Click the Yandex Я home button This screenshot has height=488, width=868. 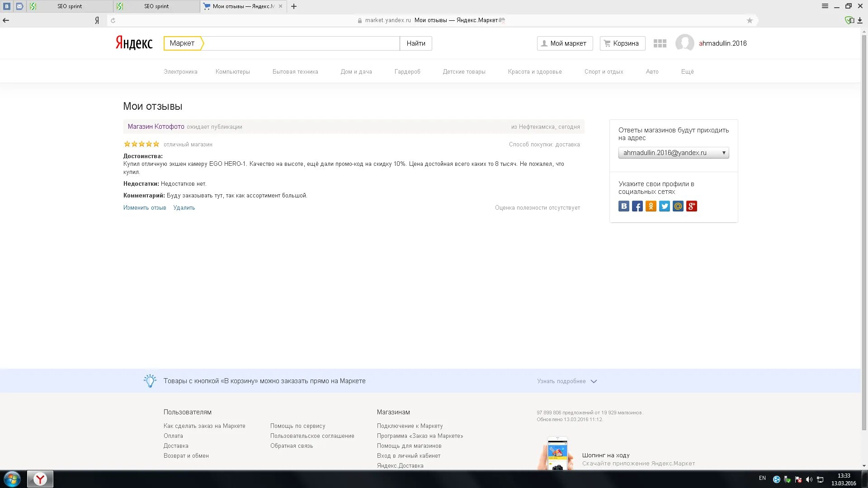pos(97,20)
